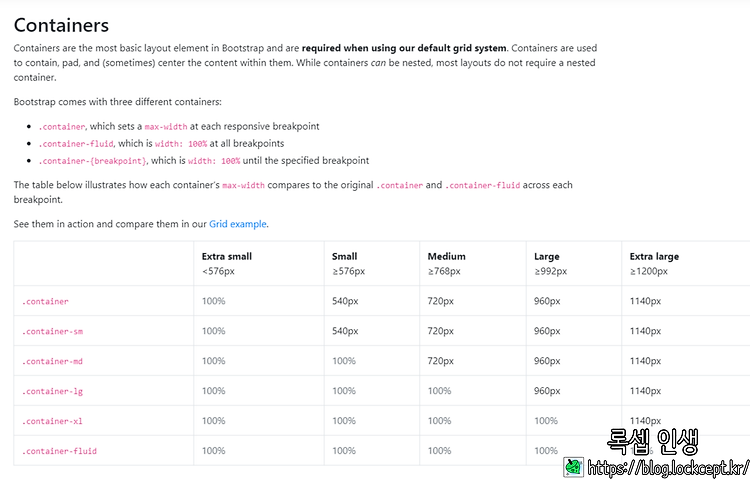Click the blog.lockcept.kr URL watermark
The height and width of the screenshot is (479, 750).
tap(668, 468)
